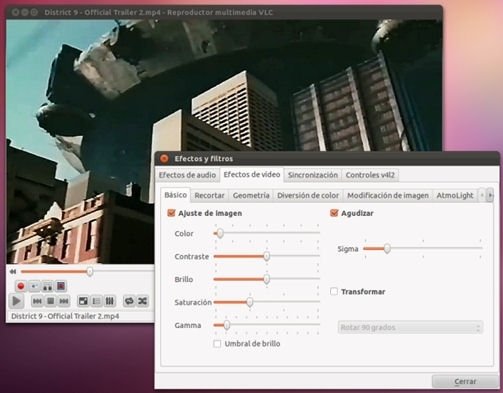503x393 pixels.
Task: Open the Geometría sub-tab
Action: tap(251, 196)
